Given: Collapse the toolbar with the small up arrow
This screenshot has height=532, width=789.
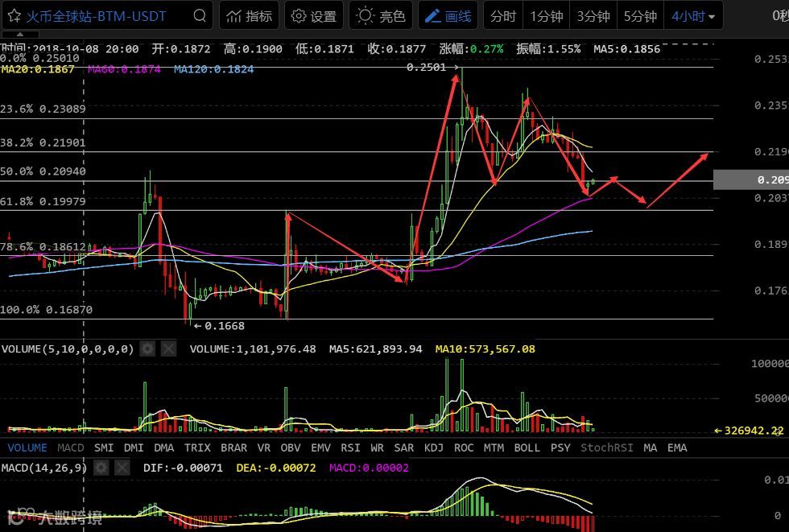Looking at the screenshot, I should click(x=20, y=35).
